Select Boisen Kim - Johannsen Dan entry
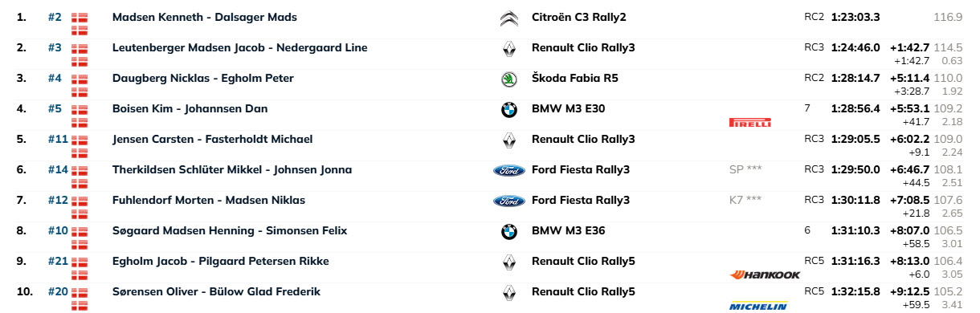 pyautogui.click(x=190, y=109)
